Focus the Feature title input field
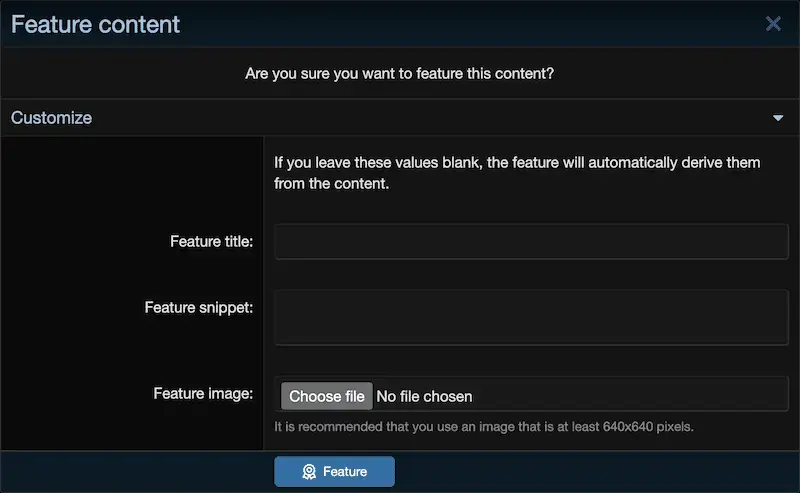Viewport: 800px width, 493px height. (532, 241)
